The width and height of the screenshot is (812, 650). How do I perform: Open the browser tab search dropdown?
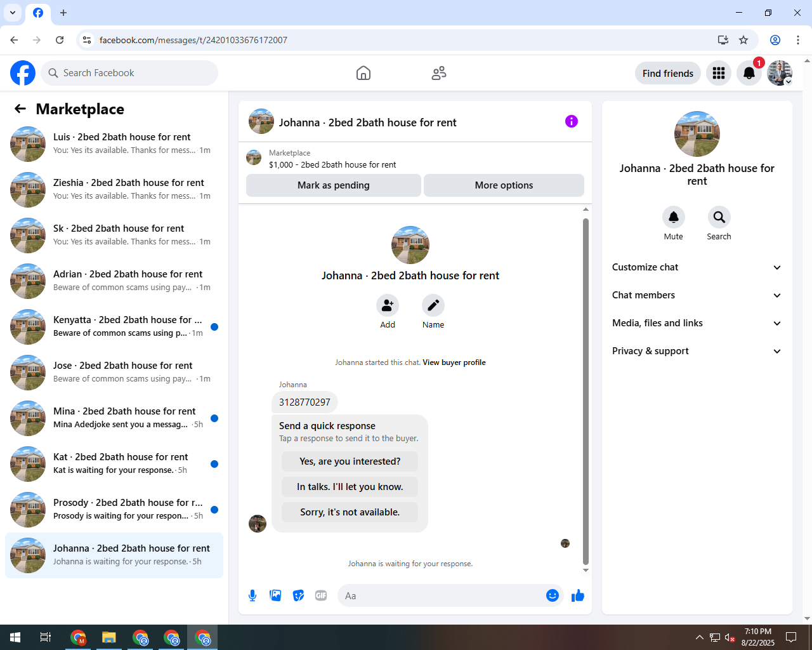click(x=13, y=13)
